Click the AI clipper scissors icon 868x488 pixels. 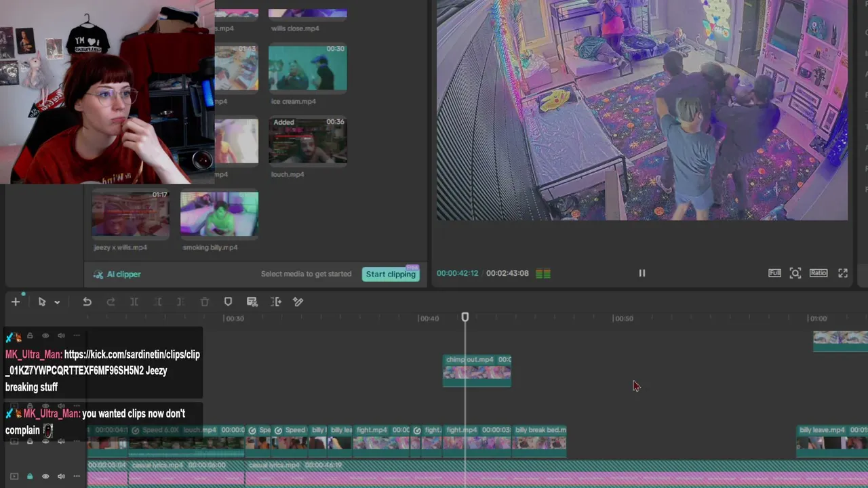[98, 274]
